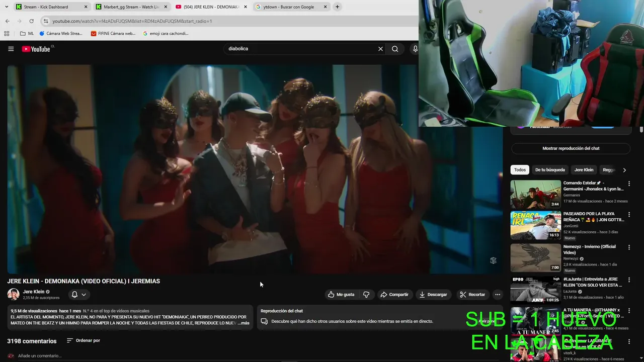The image size is (644, 362).
Task: Click the main video player
Action: tap(255, 169)
